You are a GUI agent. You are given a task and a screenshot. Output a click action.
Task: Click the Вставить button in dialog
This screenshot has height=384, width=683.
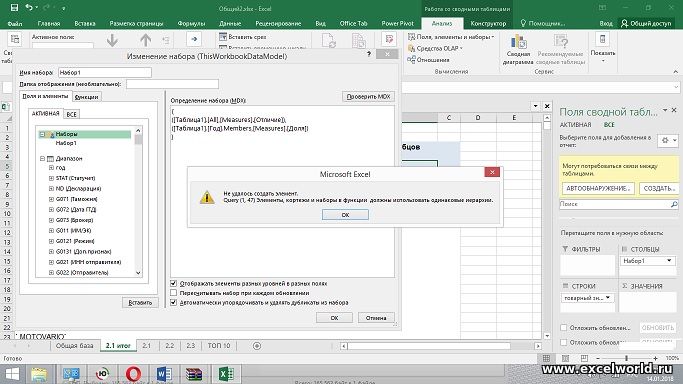140,303
